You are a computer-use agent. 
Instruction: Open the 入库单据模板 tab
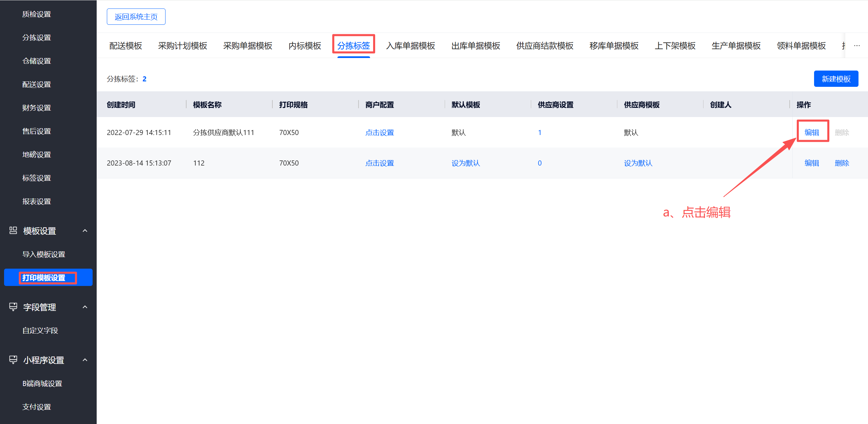pyautogui.click(x=410, y=46)
